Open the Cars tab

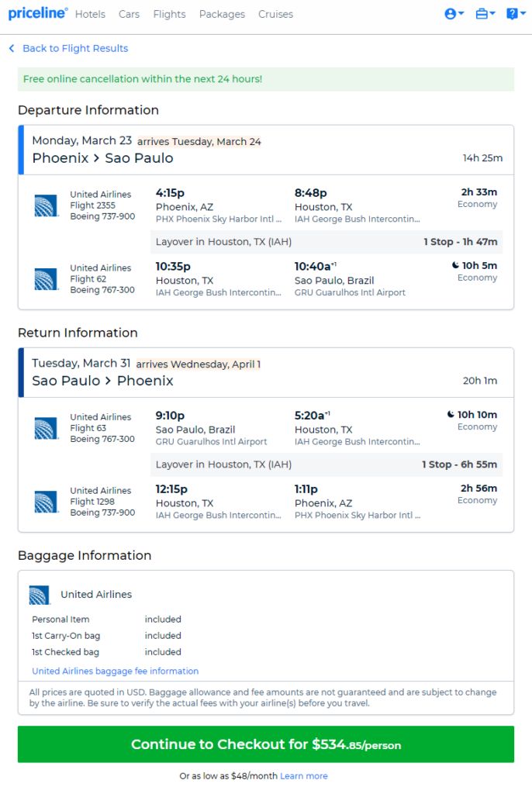(130, 14)
